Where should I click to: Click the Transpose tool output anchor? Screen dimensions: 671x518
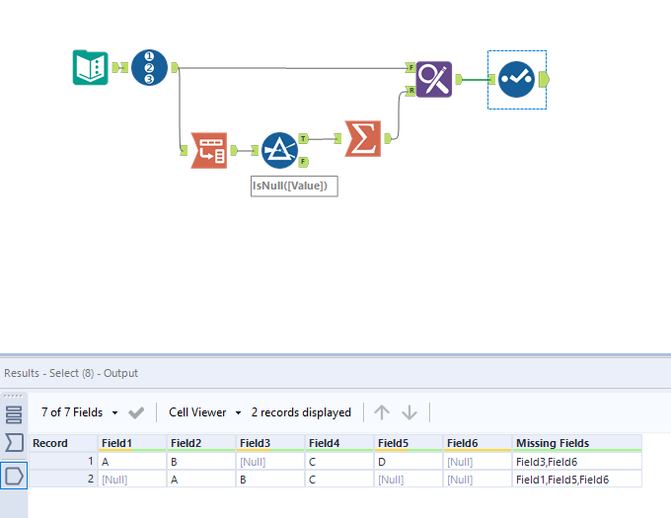click(234, 150)
